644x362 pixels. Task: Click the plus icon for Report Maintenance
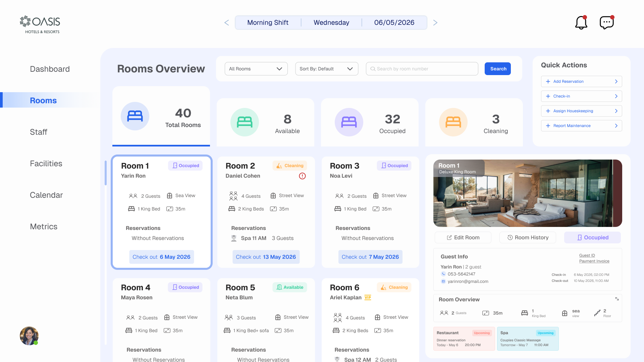548,126
